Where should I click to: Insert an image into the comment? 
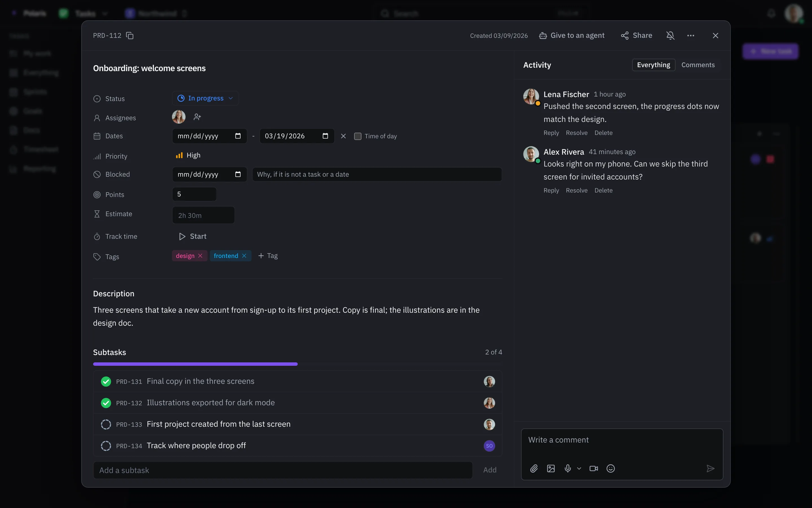[551, 468]
